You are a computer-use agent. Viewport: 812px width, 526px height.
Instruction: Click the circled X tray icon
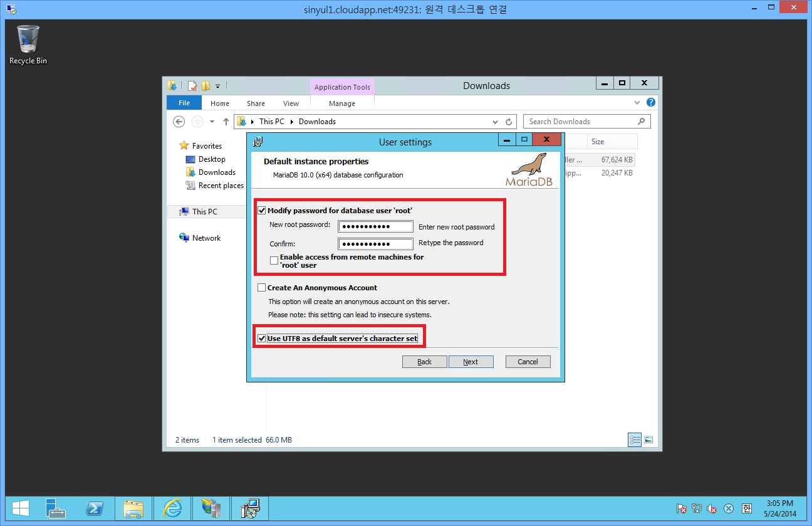coord(729,508)
